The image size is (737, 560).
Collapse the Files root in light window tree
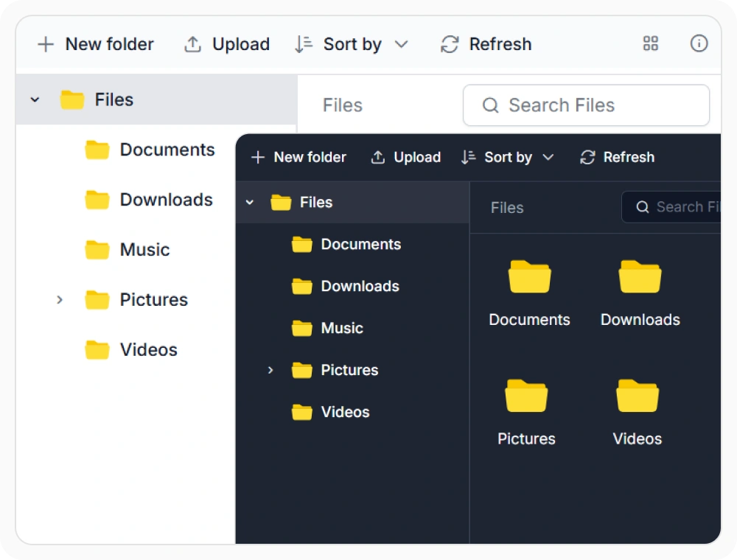[35, 99]
